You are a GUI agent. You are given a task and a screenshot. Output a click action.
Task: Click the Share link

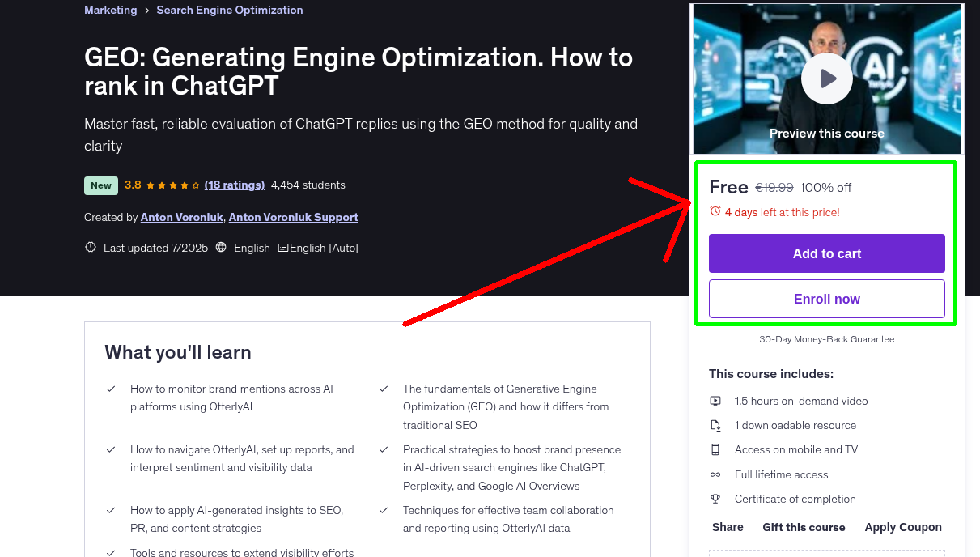(x=728, y=527)
